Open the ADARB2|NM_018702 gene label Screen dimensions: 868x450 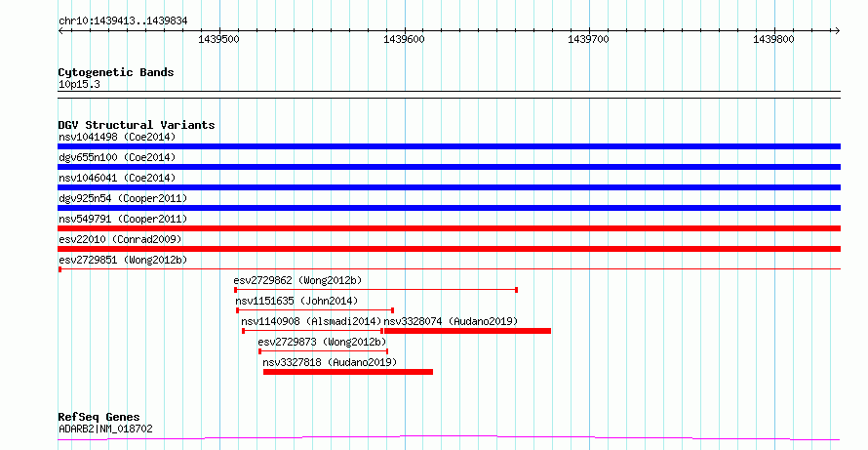(105, 429)
